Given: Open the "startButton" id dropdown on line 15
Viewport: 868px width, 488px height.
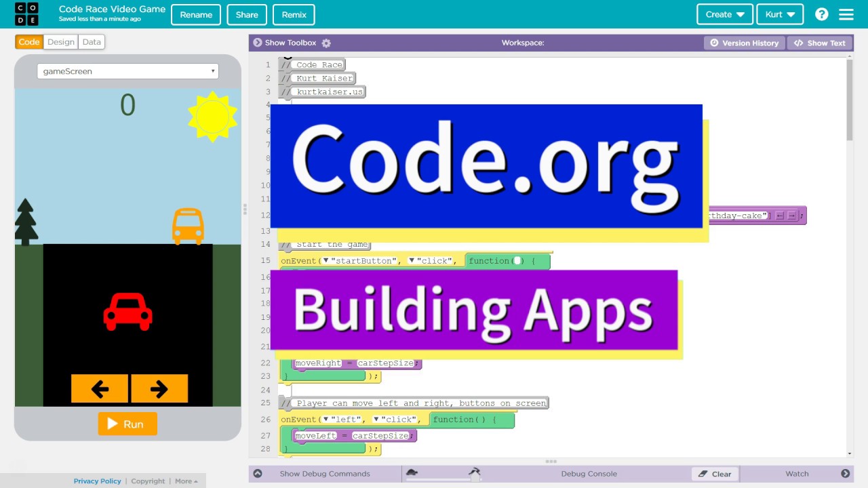Looking at the screenshot, I should 325,261.
